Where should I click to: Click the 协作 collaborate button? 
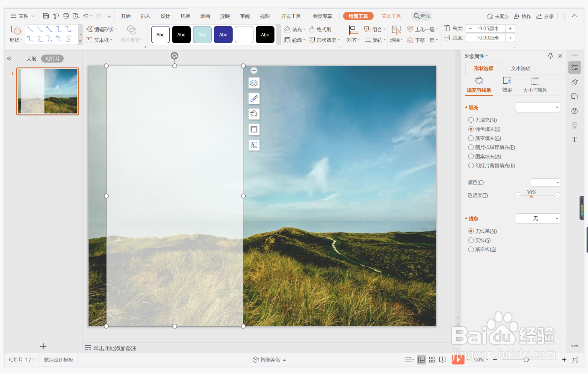(x=522, y=16)
